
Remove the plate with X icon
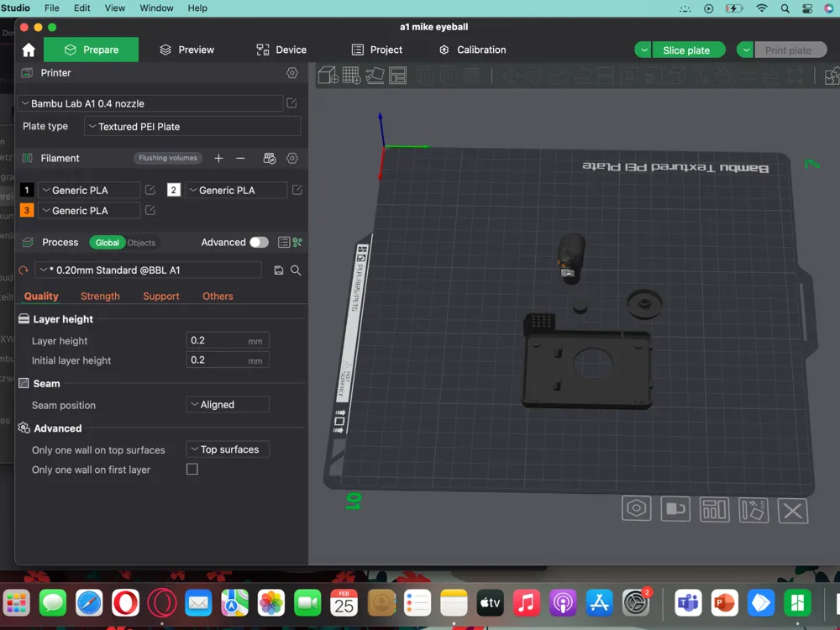[793, 511]
